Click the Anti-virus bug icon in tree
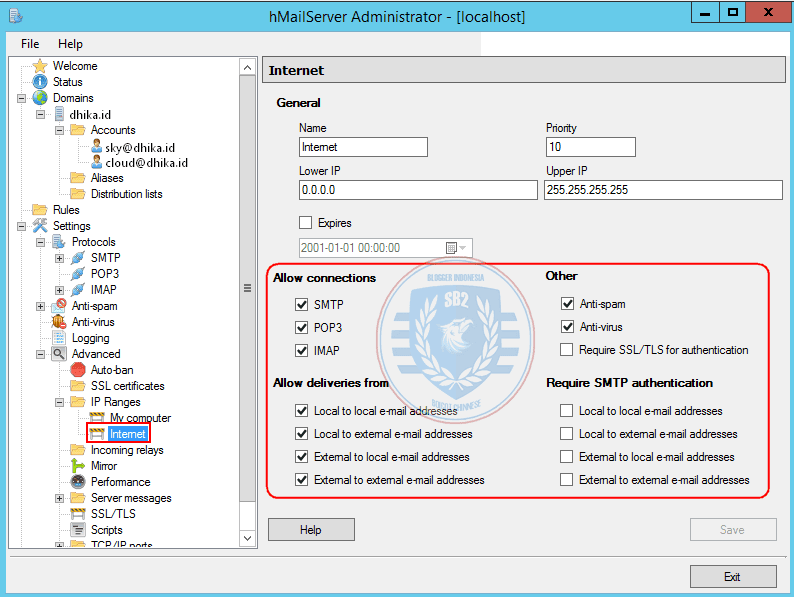The image size is (794, 597). tap(59, 322)
